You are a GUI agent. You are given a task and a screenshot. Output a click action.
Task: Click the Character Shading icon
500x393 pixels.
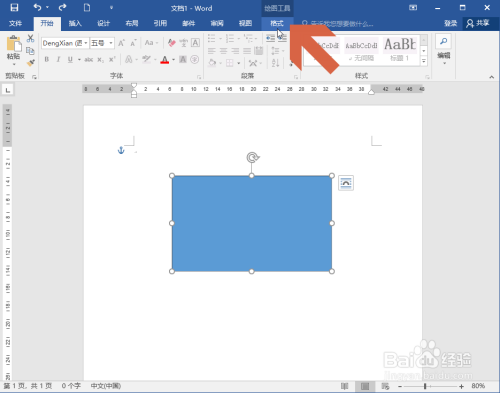coord(183,59)
